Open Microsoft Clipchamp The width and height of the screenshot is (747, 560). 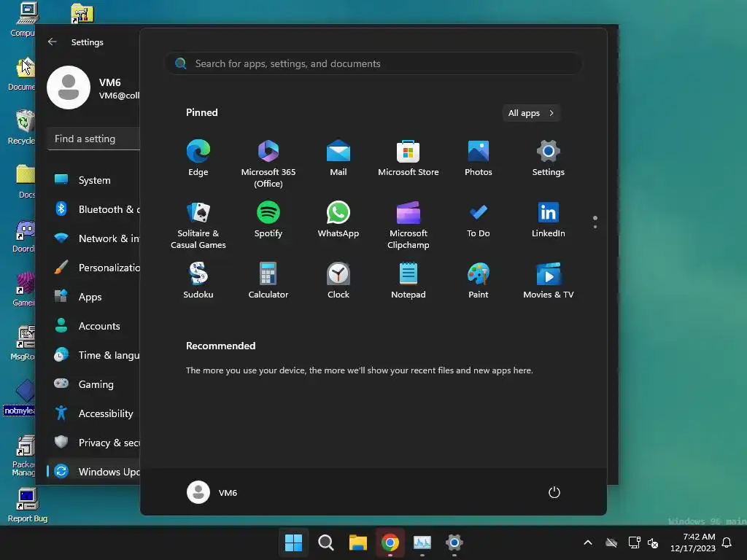pyautogui.click(x=409, y=225)
